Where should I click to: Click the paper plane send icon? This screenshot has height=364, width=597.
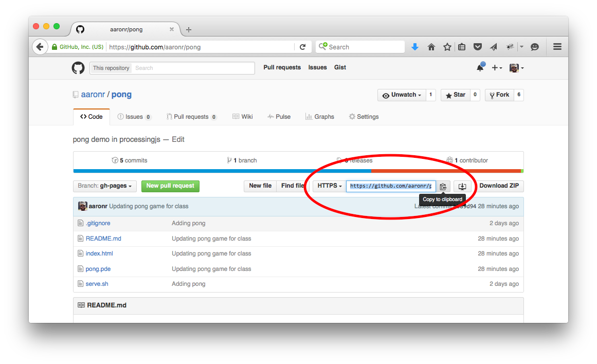[x=494, y=47]
